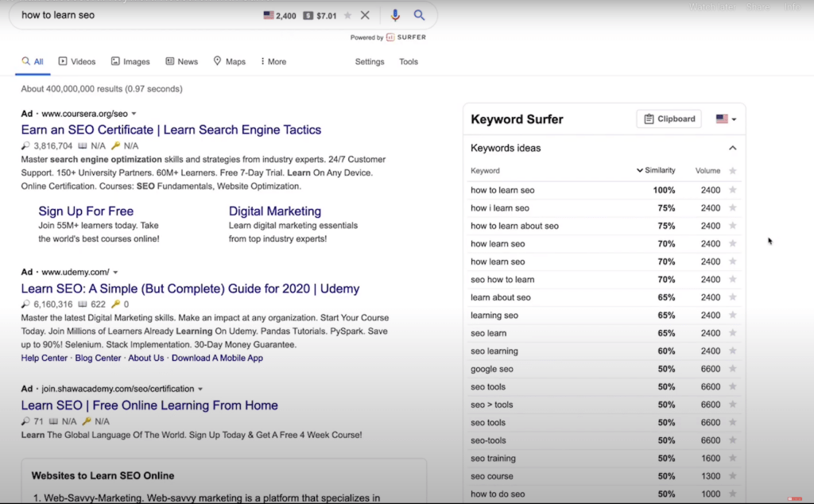The image size is (814, 504).
Task: Click the About Us link
Action: click(146, 359)
